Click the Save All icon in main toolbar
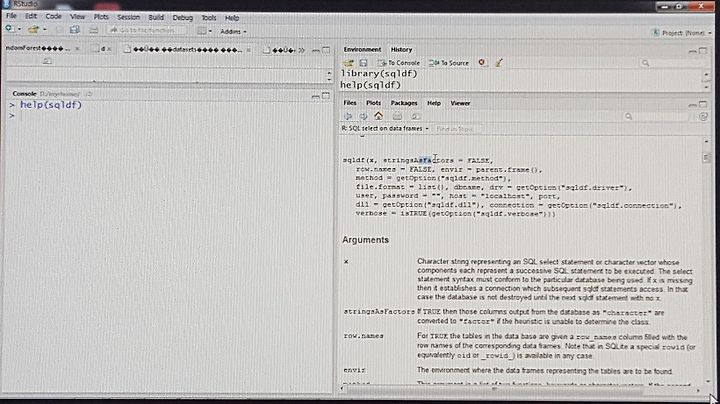720x404 pixels. coord(75,30)
